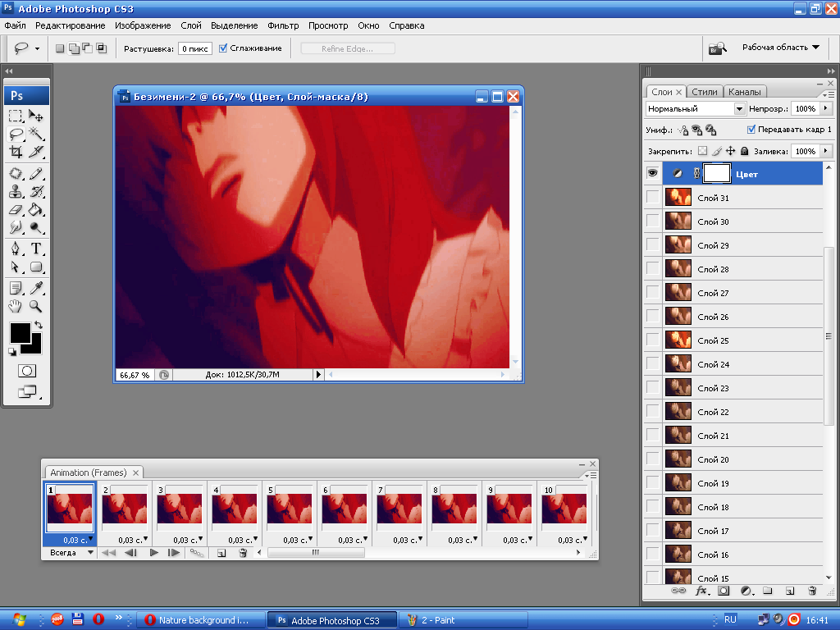
Task: Set the foreground color swatch
Action: [x=20, y=333]
